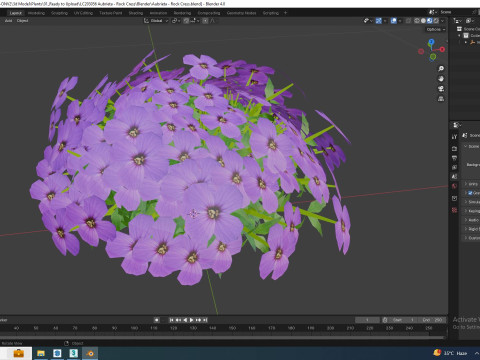This screenshot has width=480, height=360.
Task: Switch to the Shading workspace tab
Action: [x=136, y=13]
